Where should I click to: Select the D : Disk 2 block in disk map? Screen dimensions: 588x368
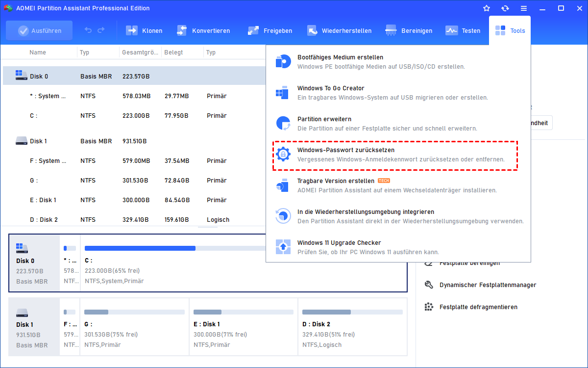point(352,327)
